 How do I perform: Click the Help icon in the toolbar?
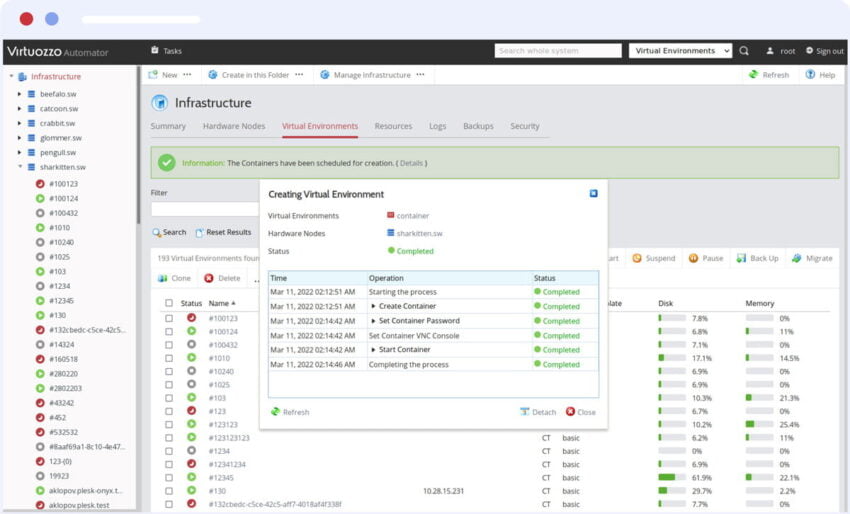(810, 75)
